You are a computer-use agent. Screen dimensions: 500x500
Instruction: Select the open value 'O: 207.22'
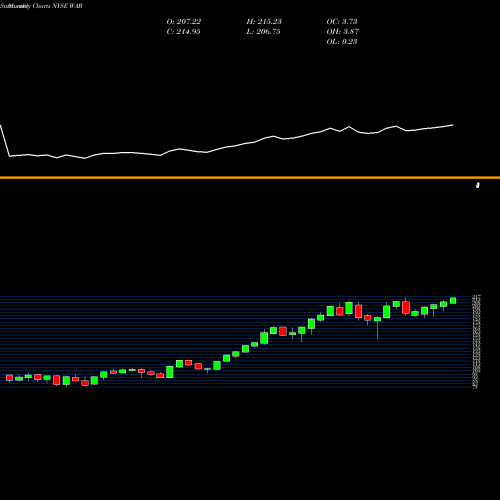coord(184,22)
